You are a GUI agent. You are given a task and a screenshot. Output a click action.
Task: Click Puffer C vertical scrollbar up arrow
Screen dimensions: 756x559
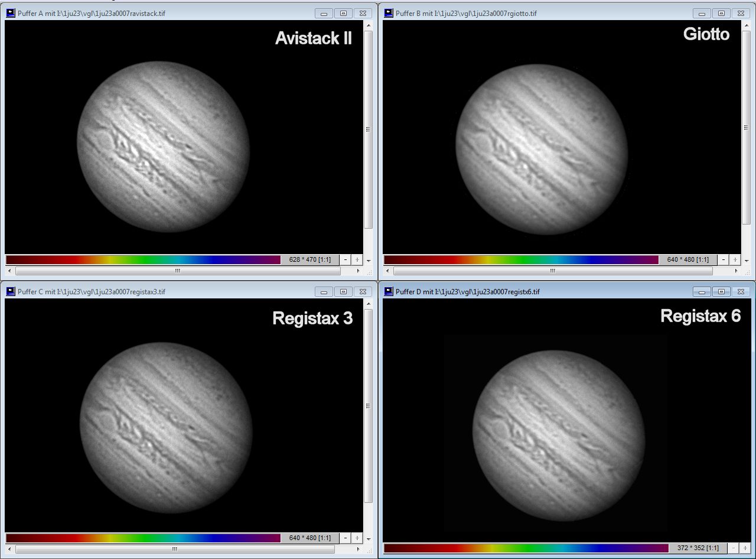click(x=369, y=304)
